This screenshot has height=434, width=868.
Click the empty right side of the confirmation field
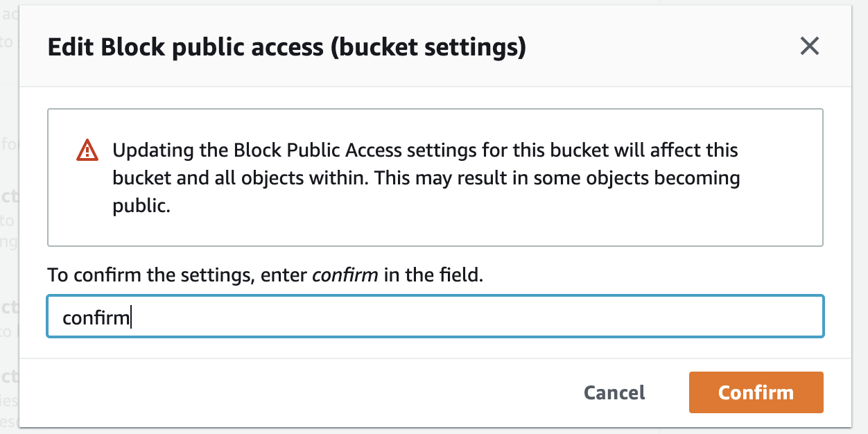624,318
